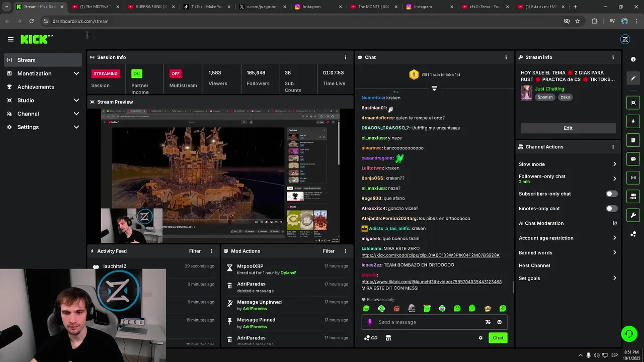Open Stream info three-dot menu
Image resolution: width=644 pixels, height=362 pixels.
(x=613, y=57)
